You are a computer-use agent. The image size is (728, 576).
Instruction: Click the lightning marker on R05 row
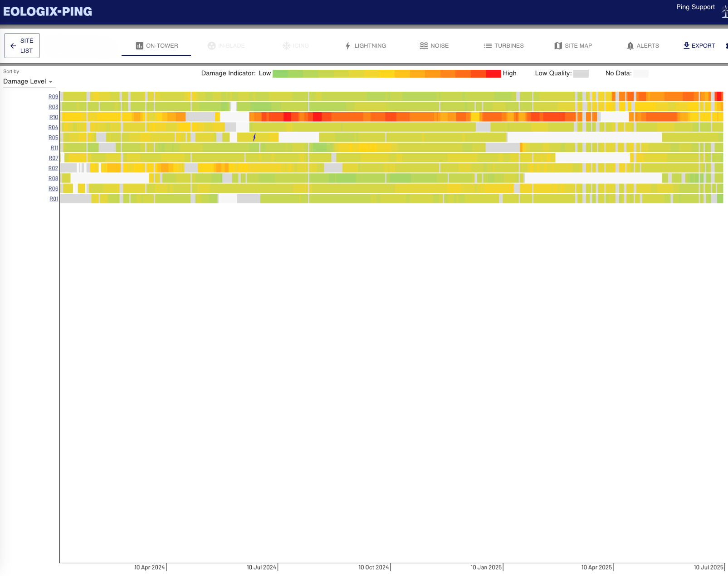(x=254, y=137)
